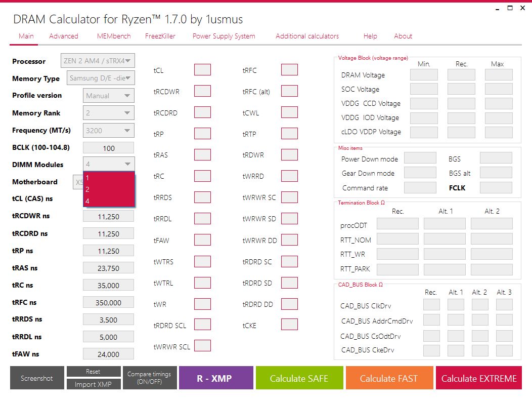This screenshot has width=532, height=400.
Task: Click the tWRWR SCL timing box
Action: pyautogui.click(x=203, y=346)
